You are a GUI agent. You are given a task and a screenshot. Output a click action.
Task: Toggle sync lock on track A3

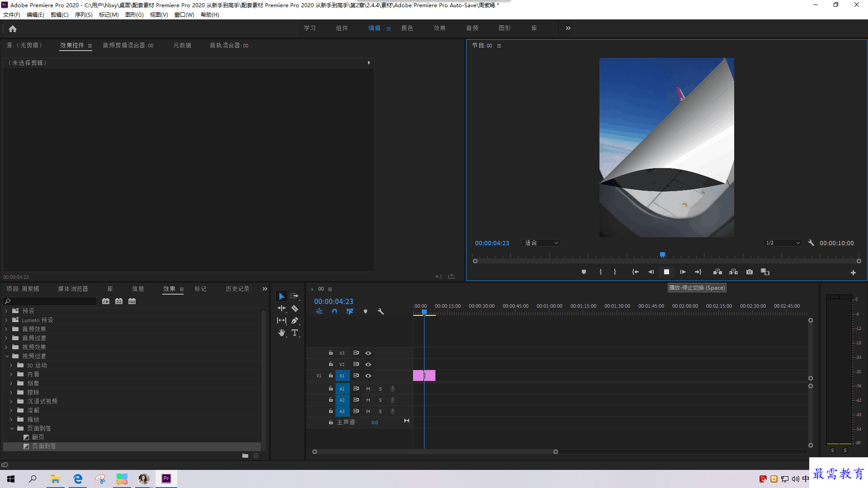(356, 411)
